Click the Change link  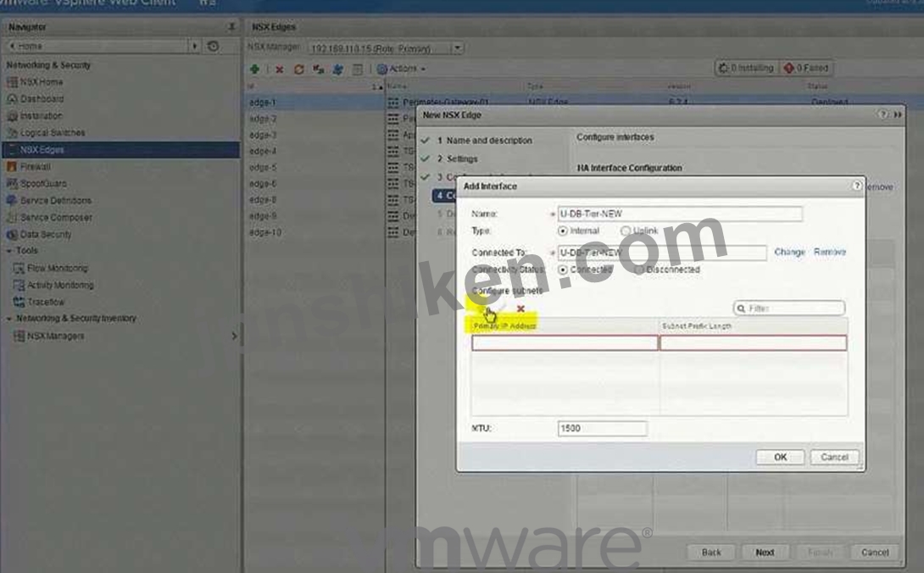coord(789,253)
